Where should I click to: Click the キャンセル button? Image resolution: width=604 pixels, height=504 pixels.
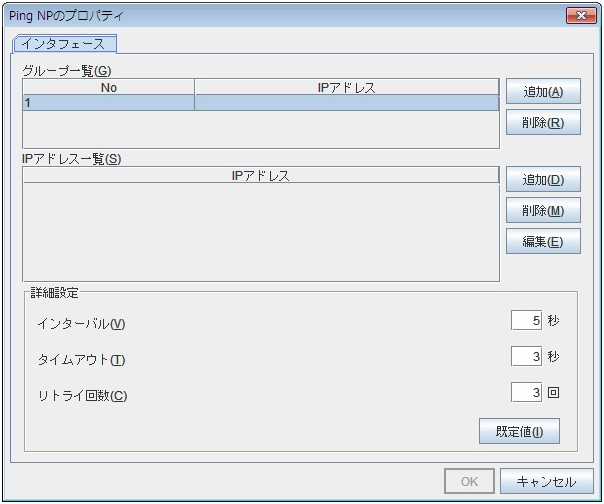546,482
